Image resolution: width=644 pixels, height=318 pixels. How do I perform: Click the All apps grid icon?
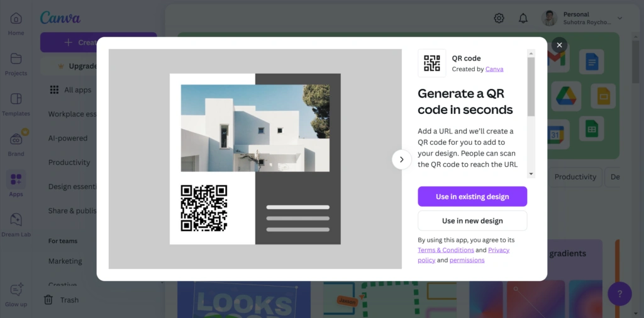point(54,89)
